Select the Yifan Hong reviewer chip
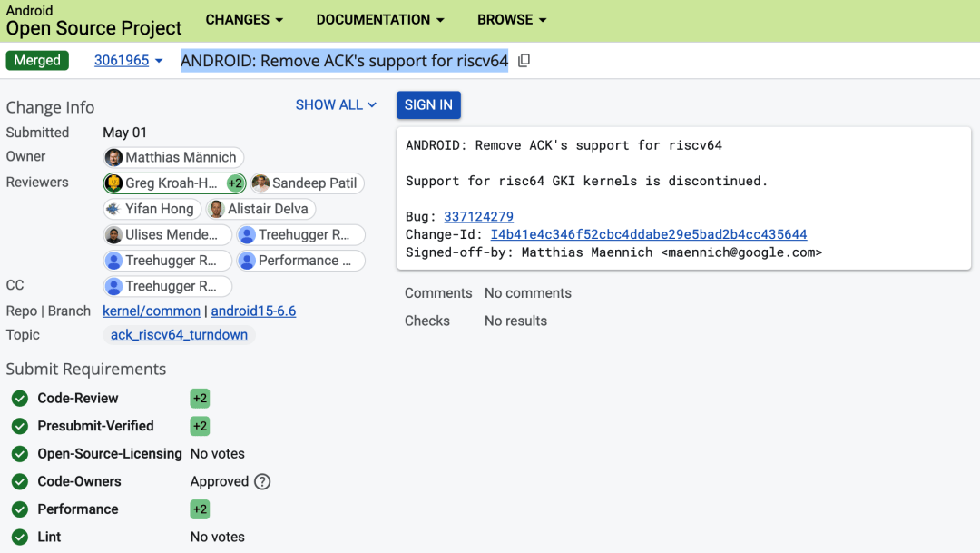 pyautogui.click(x=152, y=209)
